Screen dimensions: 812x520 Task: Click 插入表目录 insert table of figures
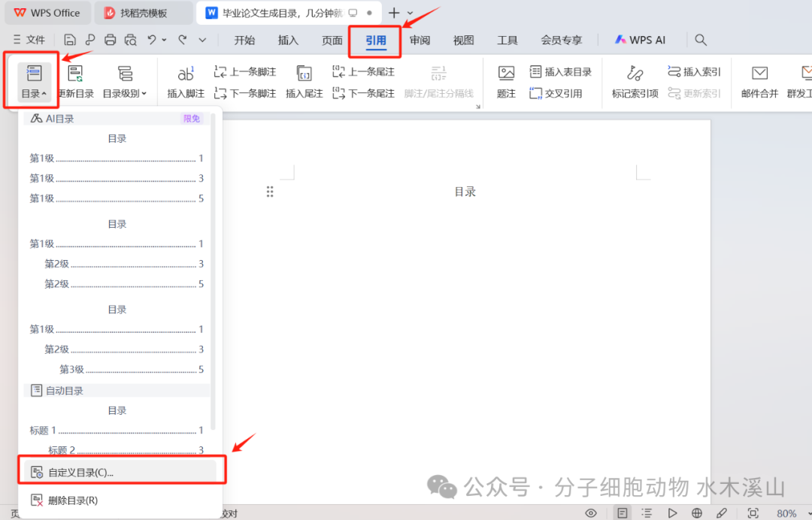click(x=560, y=71)
